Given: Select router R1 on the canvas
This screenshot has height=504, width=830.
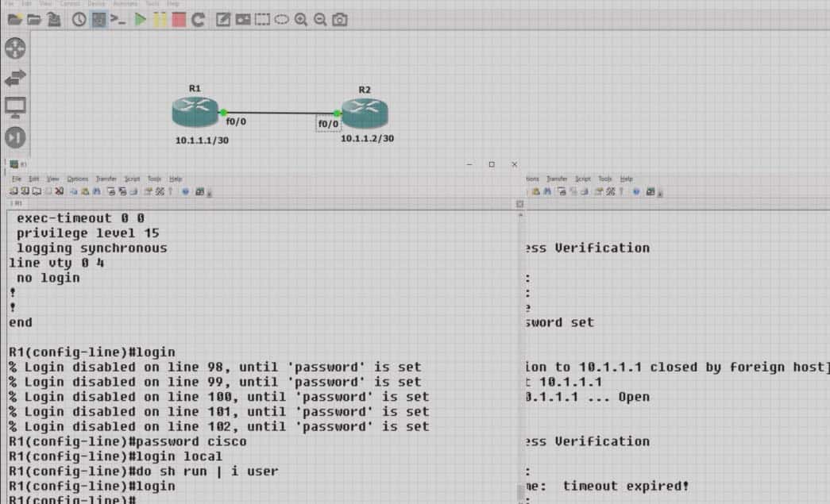Looking at the screenshot, I should pyautogui.click(x=195, y=112).
